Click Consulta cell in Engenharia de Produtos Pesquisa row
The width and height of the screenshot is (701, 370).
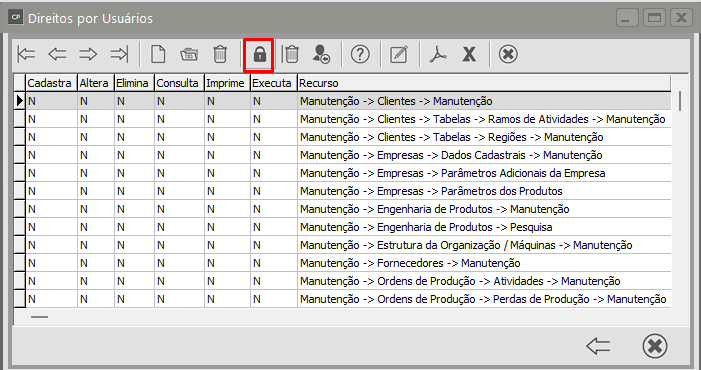coord(179,227)
